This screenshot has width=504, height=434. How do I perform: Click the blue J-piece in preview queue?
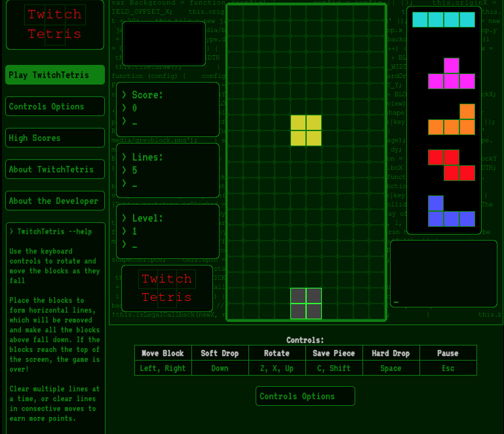pos(452,211)
